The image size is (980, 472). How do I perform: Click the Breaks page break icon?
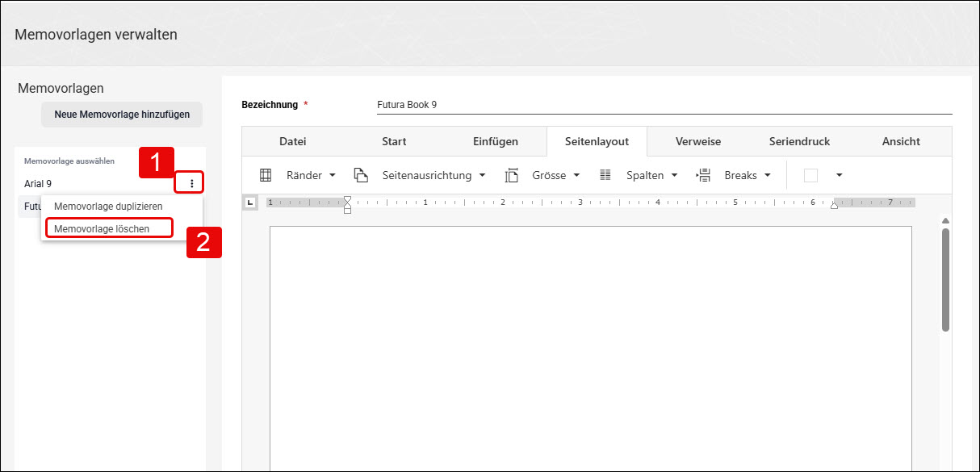click(703, 175)
